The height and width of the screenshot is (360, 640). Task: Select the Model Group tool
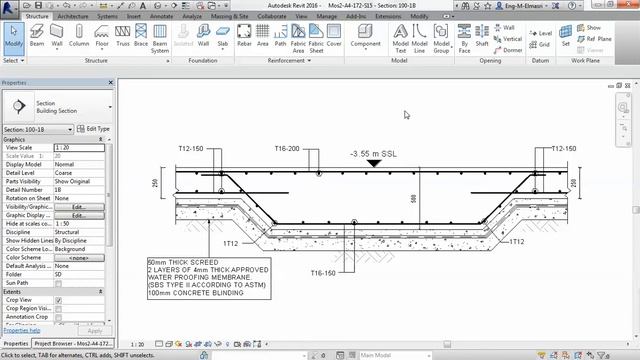click(x=441, y=39)
